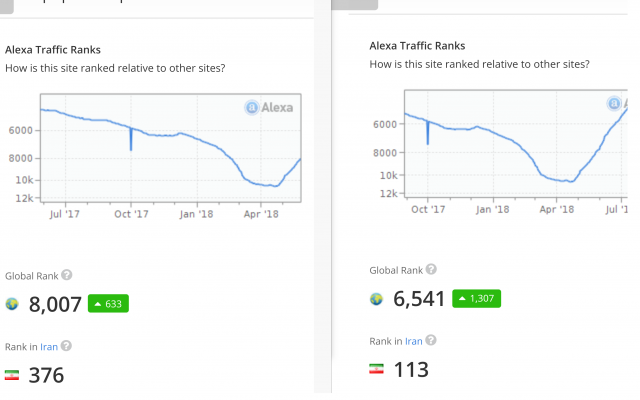The image size is (640, 400).
Task: Click green 633 rank change badge
Action: click(x=108, y=304)
